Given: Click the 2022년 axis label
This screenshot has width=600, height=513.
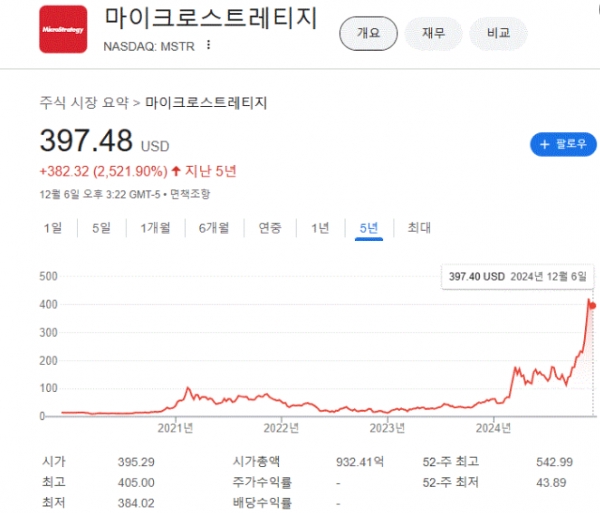Looking at the screenshot, I should click(281, 428).
